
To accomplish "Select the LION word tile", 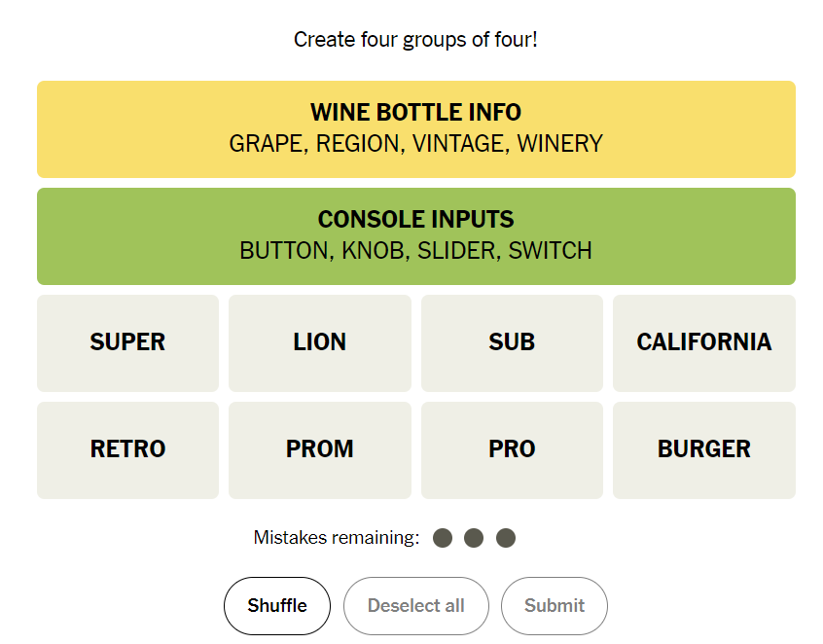I will 319,342.
